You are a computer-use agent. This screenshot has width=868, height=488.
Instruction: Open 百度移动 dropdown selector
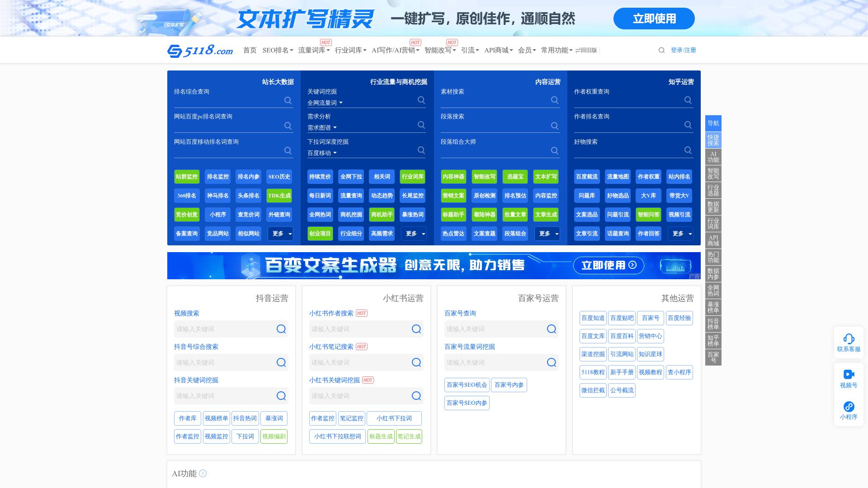(x=322, y=153)
